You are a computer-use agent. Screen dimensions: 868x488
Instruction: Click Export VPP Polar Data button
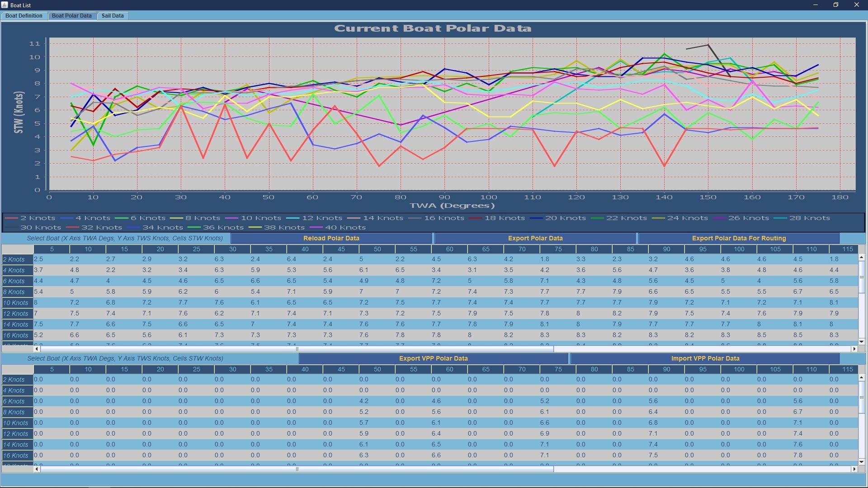tap(433, 358)
